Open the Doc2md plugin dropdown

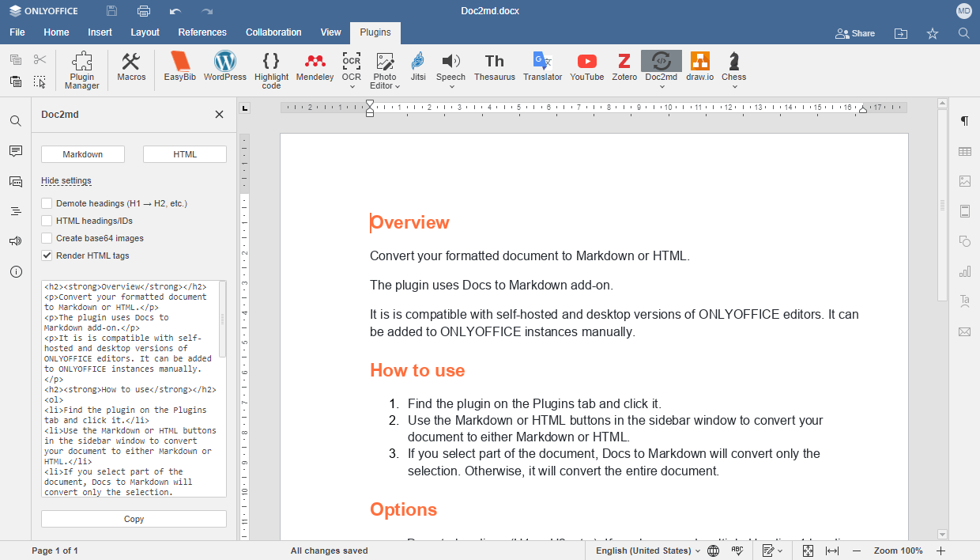pyautogui.click(x=661, y=86)
